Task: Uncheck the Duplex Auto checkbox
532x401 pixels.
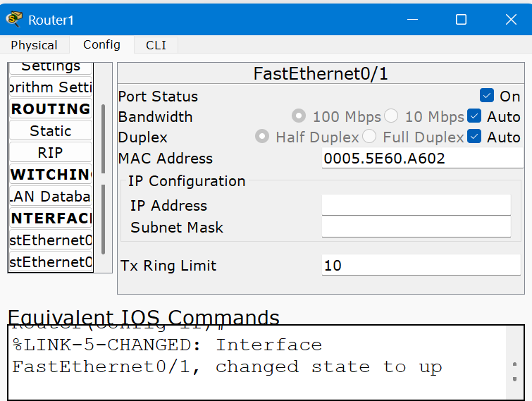Action: (x=474, y=137)
